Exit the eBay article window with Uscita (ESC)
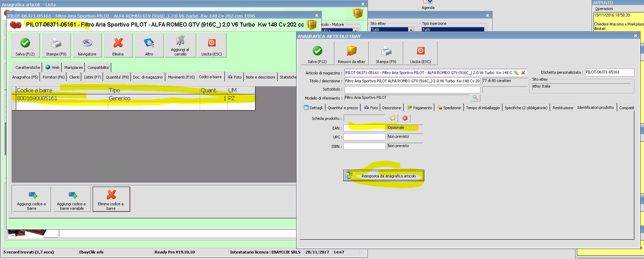 [420, 53]
